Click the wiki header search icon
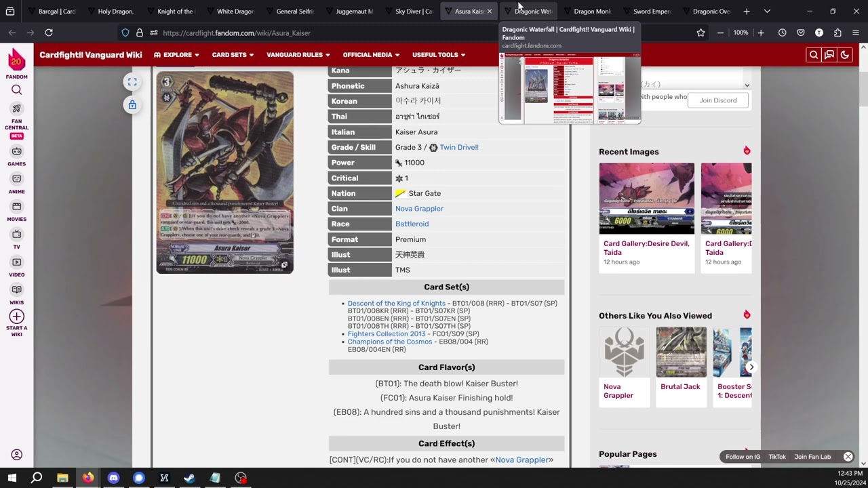The height and width of the screenshot is (488, 868). (x=813, y=55)
